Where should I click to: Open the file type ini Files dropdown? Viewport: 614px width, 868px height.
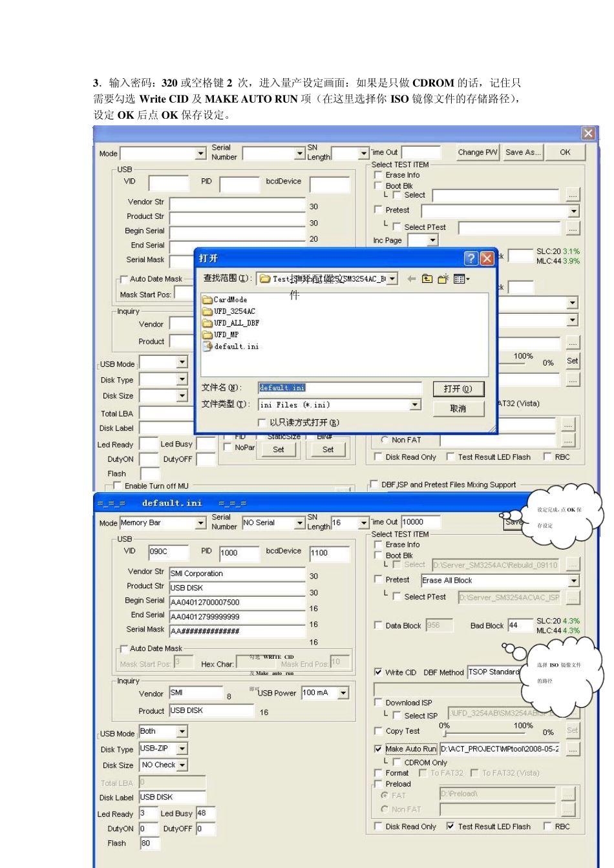[x=415, y=405]
